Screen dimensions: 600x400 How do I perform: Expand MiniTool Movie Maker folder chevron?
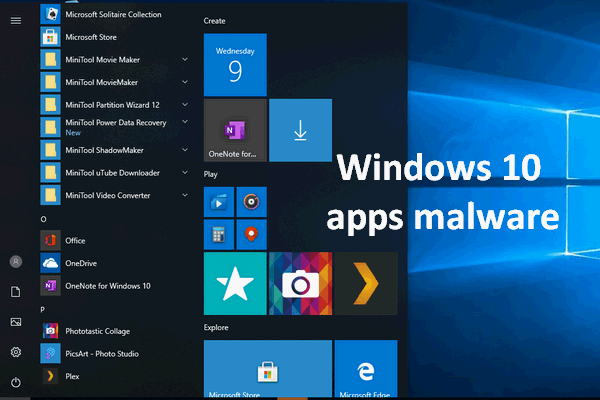(185, 59)
